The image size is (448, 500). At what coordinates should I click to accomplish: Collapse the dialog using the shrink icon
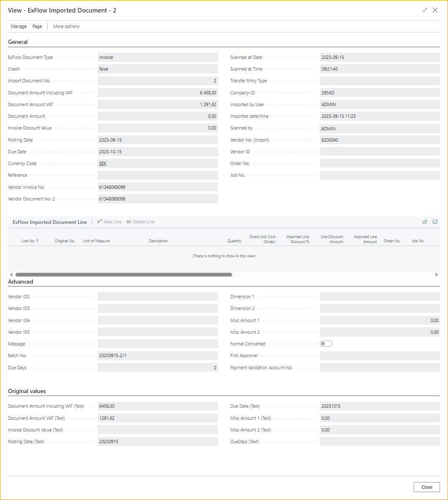click(425, 10)
